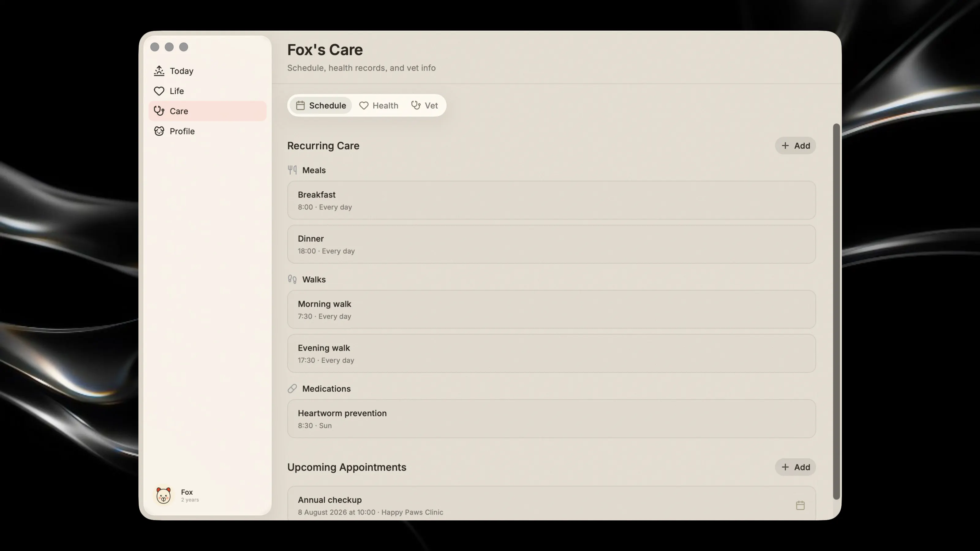
Task: Click the plus icon beside Recurring Care
Action: coord(785,146)
